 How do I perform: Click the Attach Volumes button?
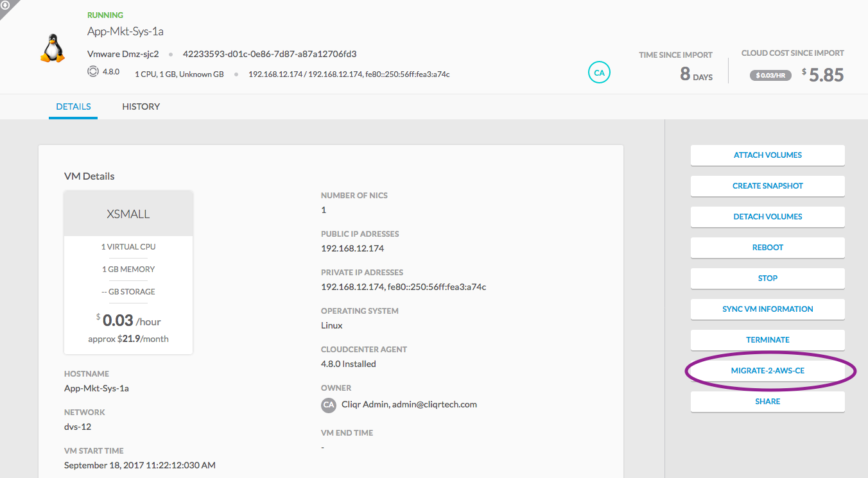768,155
